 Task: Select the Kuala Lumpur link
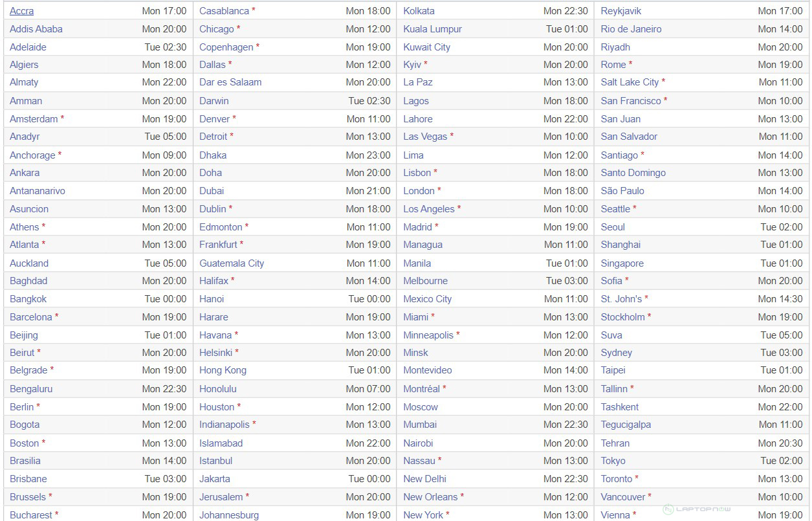click(x=432, y=29)
